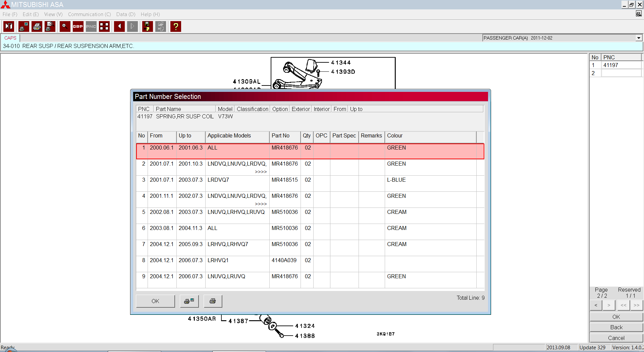Go to previous page with single-left-arrow button
Screen dimensions: 644x352
pyautogui.click(x=596, y=305)
